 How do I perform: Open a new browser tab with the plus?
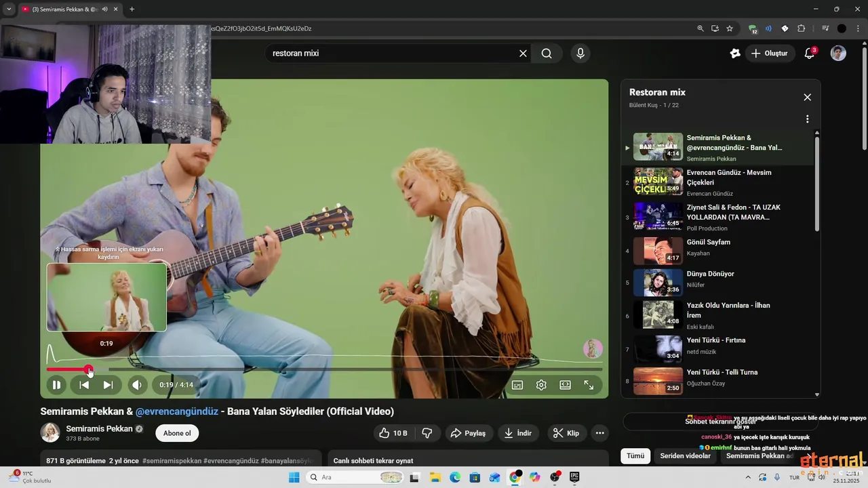point(132,9)
